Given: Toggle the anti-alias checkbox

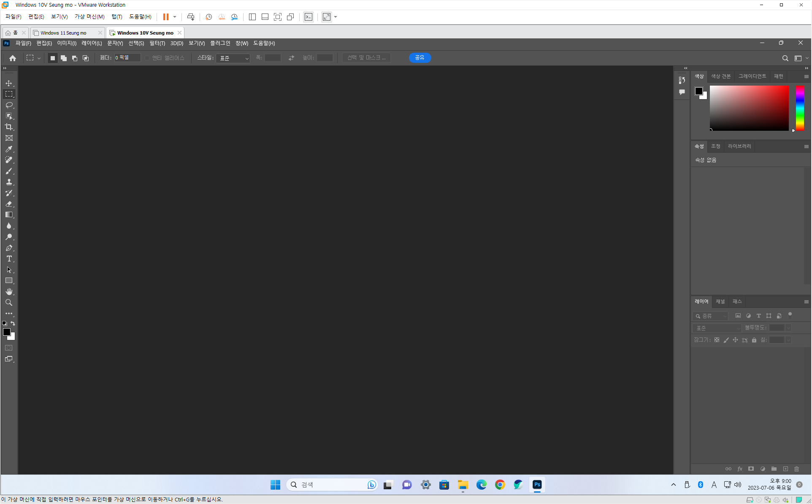Looking at the screenshot, I should (x=147, y=58).
